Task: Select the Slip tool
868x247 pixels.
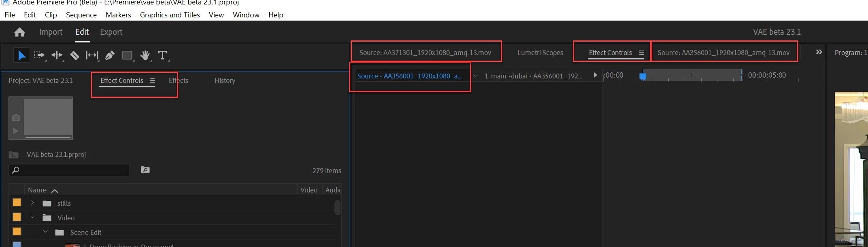Action: point(92,55)
